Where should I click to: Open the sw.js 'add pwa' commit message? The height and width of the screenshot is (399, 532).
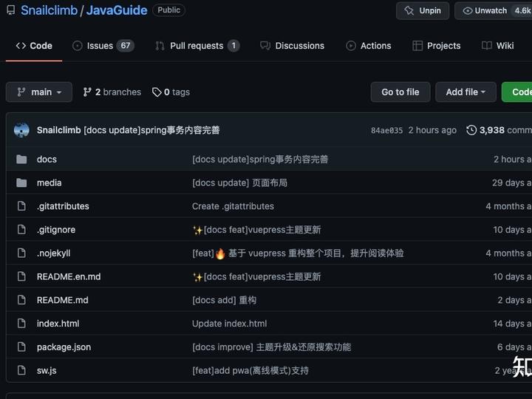click(x=250, y=370)
